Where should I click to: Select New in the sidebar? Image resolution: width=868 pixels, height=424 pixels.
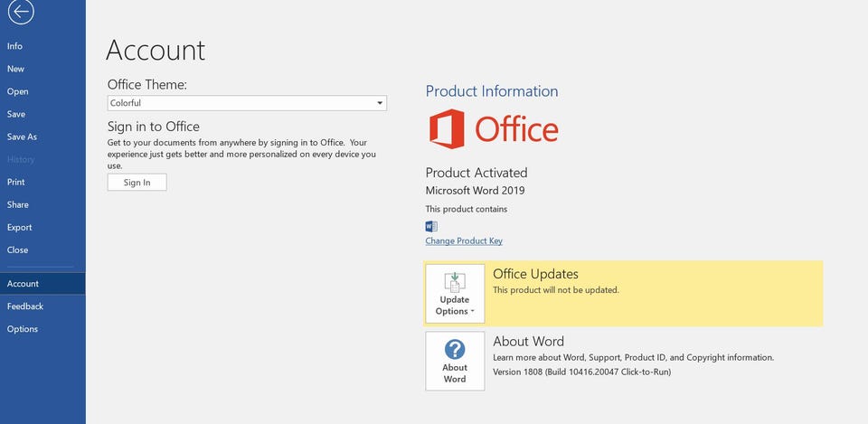tap(42, 69)
